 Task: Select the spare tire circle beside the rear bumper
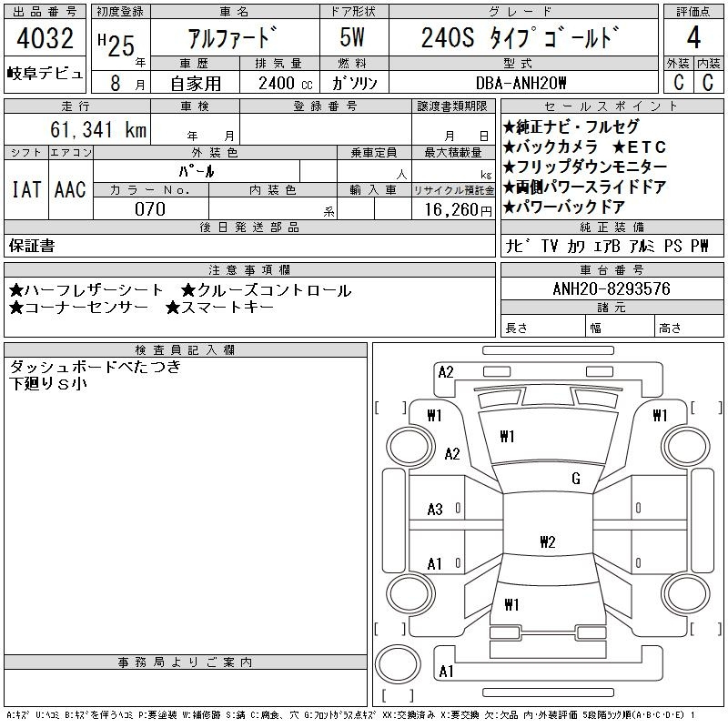tap(398, 664)
